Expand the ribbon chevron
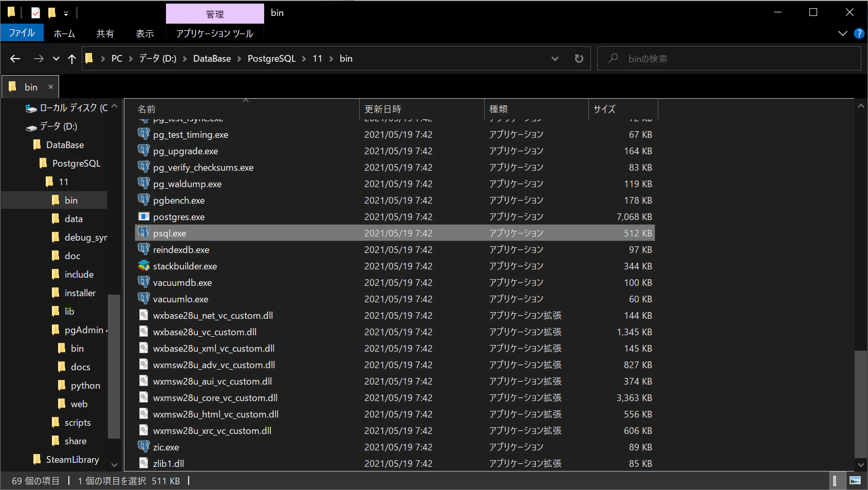Screen dimensions: 868x490 tap(843, 33)
